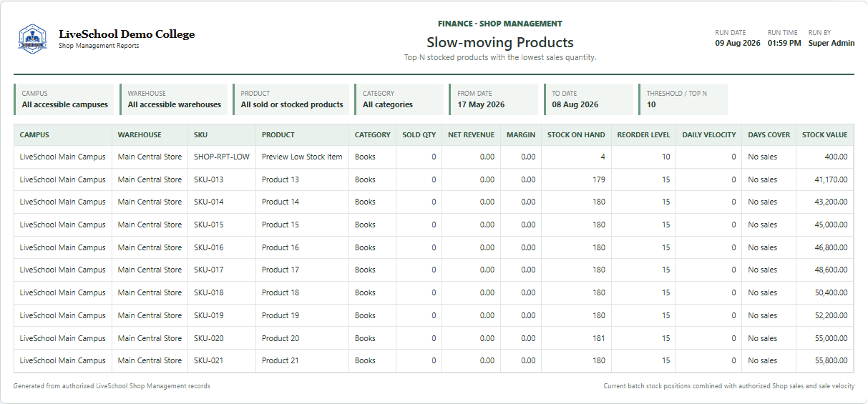Click SKU-013 in the table
This screenshot has width=868, height=404.
point(208,179)
